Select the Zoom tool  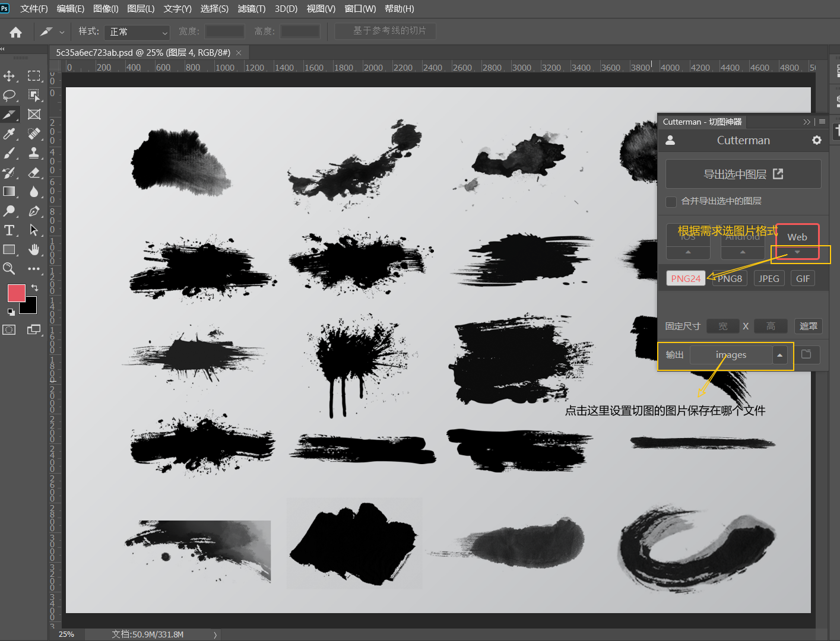(9, 269)
